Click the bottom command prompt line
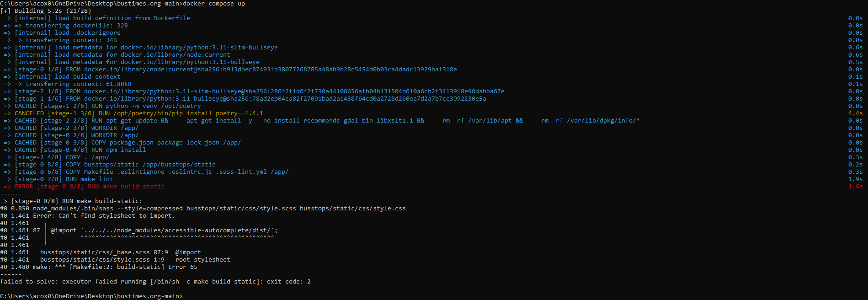 pyautogui.click(x=91, y=296)
